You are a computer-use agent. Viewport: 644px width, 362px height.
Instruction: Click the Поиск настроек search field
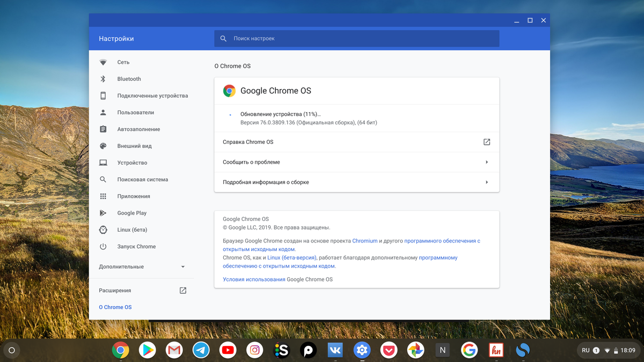pos(357,38)
